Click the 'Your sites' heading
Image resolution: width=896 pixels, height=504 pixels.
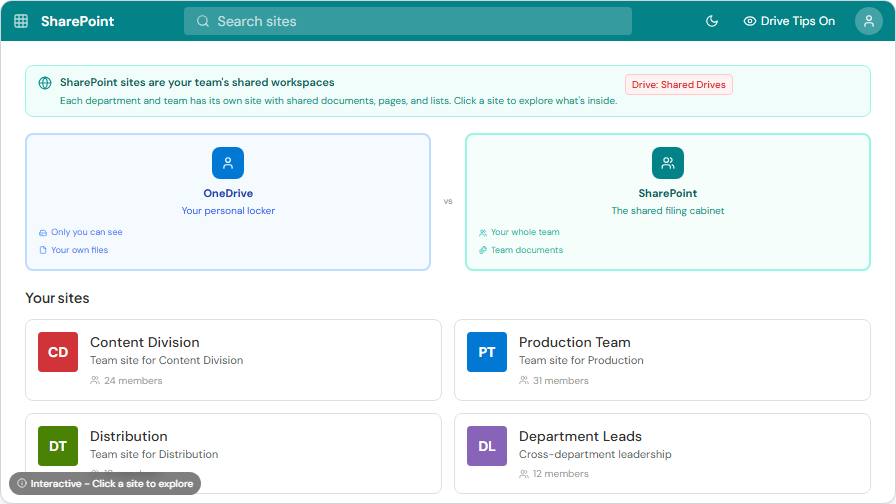57,298
